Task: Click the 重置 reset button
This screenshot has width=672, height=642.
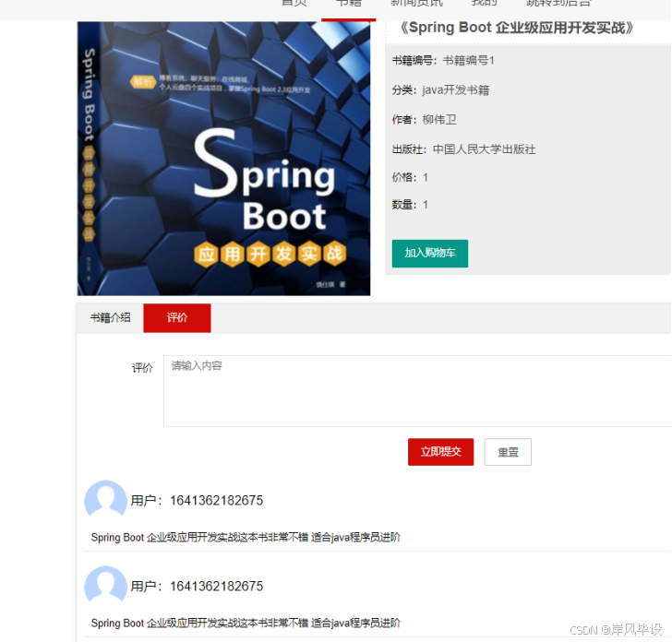Action: (x=508, y=452)
